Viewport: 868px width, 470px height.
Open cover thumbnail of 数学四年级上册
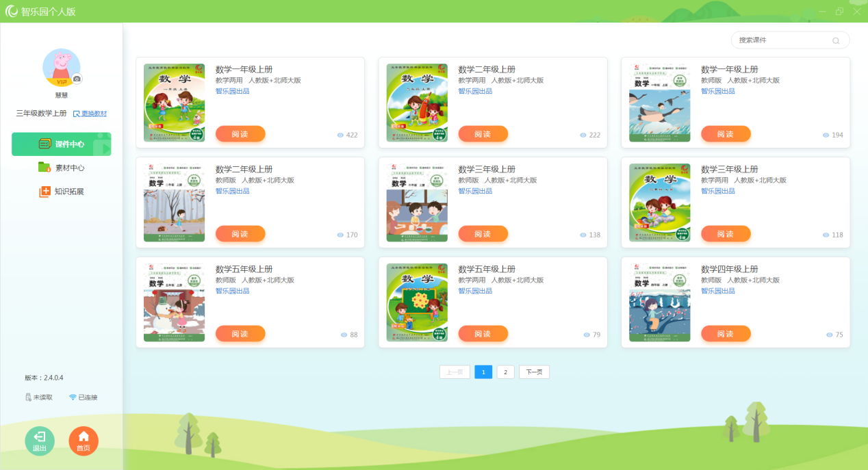660,302
